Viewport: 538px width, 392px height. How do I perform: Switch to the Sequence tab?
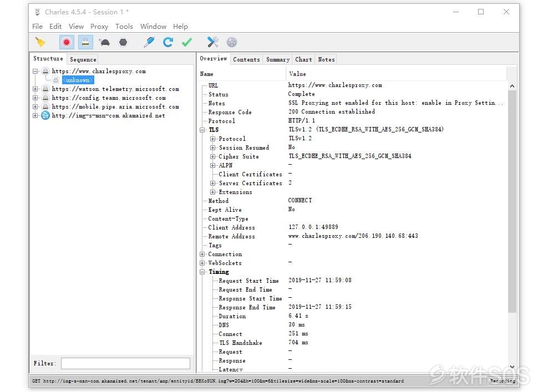(83, 59)
